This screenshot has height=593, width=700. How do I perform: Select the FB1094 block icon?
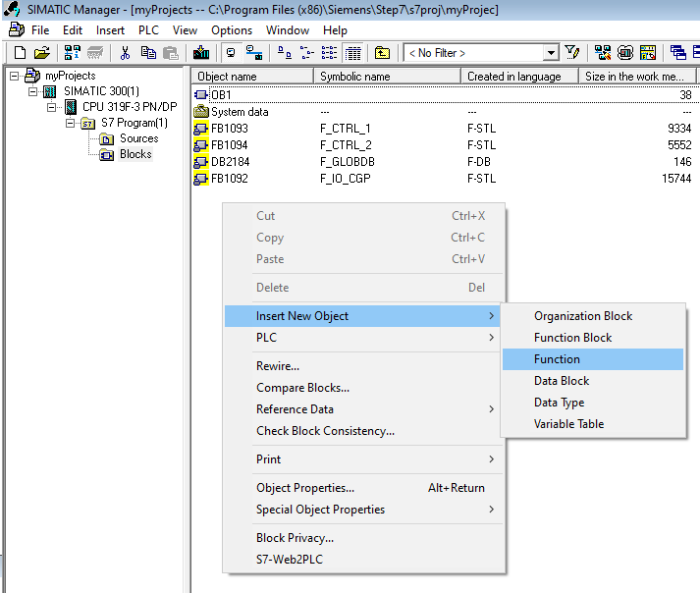point(201,145)
